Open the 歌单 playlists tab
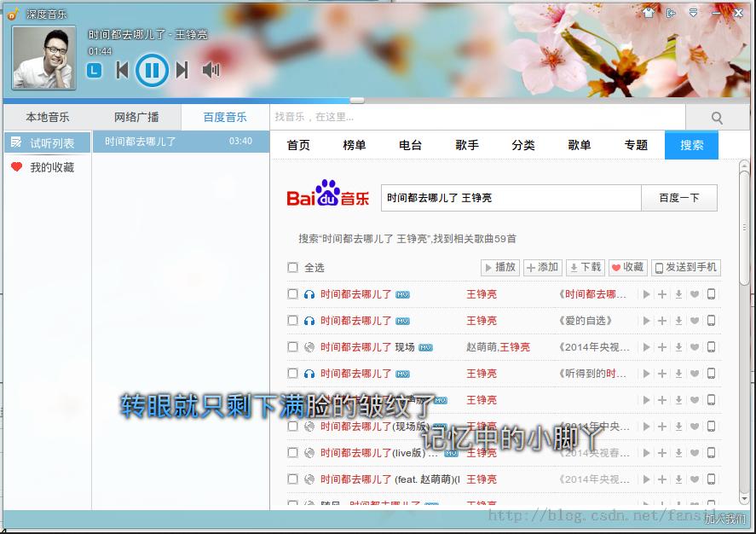This screenshot has width=756, height=534. [x=580, y=145]
